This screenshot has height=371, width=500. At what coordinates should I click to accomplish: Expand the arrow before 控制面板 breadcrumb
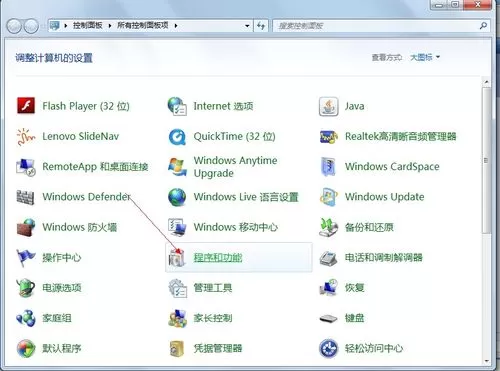tap(66, 26)
